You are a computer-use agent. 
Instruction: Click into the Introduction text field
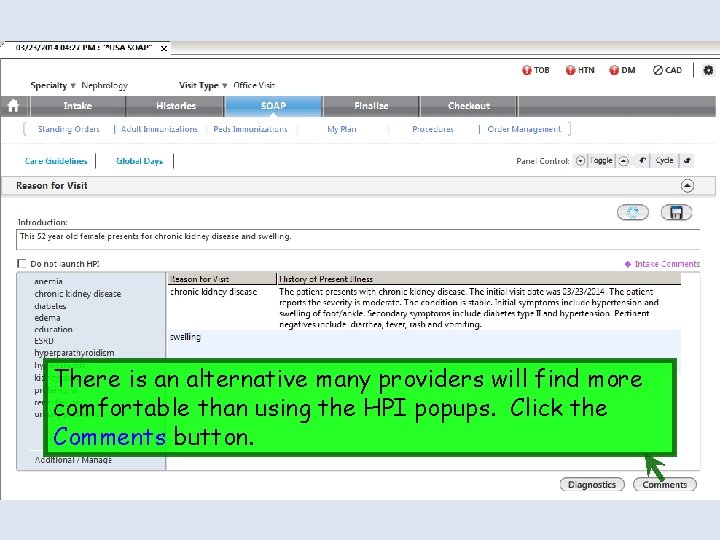pyautogui.click(x=358, y=239)
